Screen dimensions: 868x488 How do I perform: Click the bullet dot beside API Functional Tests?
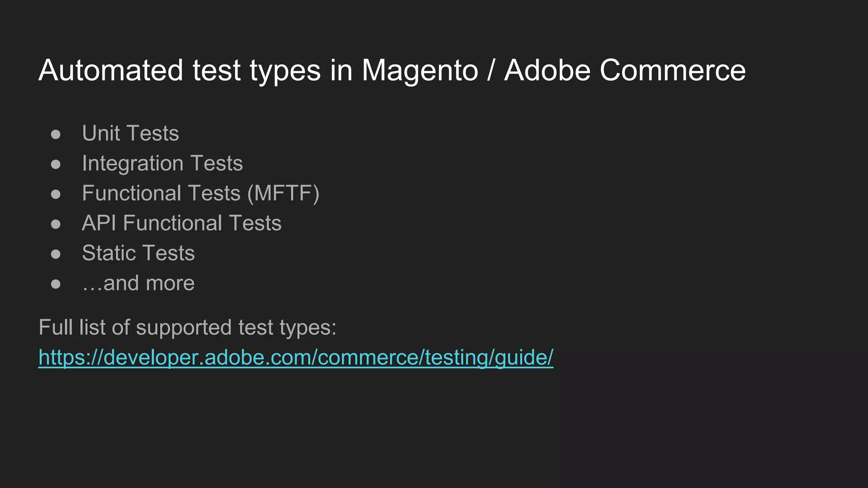[56, 224]
